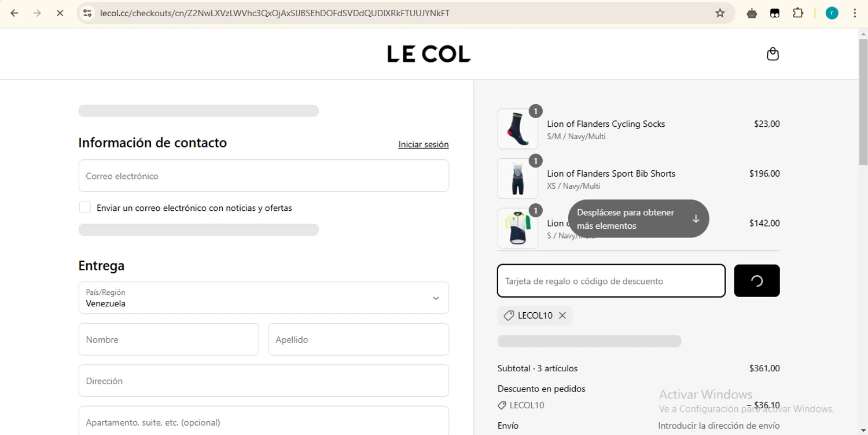Click the Descuento en pedidos label
The height and width of the screenshot is (435, 868).
(x=542, y=389)
